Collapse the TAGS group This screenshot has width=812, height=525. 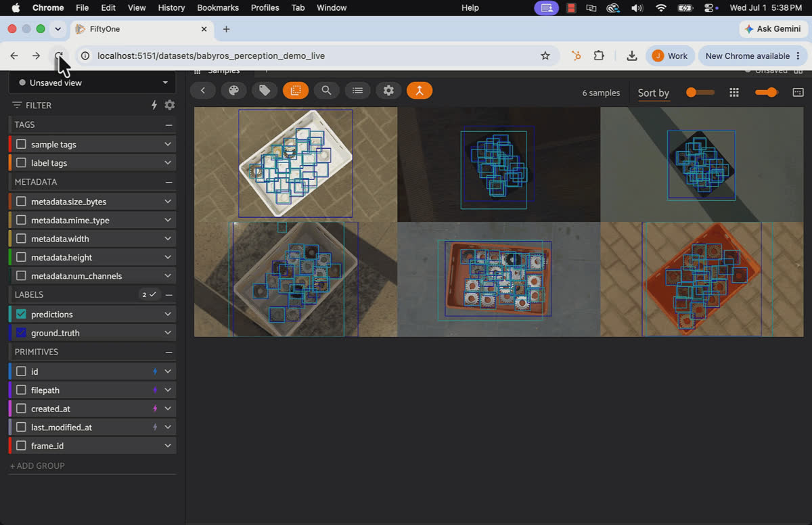pyautogui.click(x=168, y=124)
